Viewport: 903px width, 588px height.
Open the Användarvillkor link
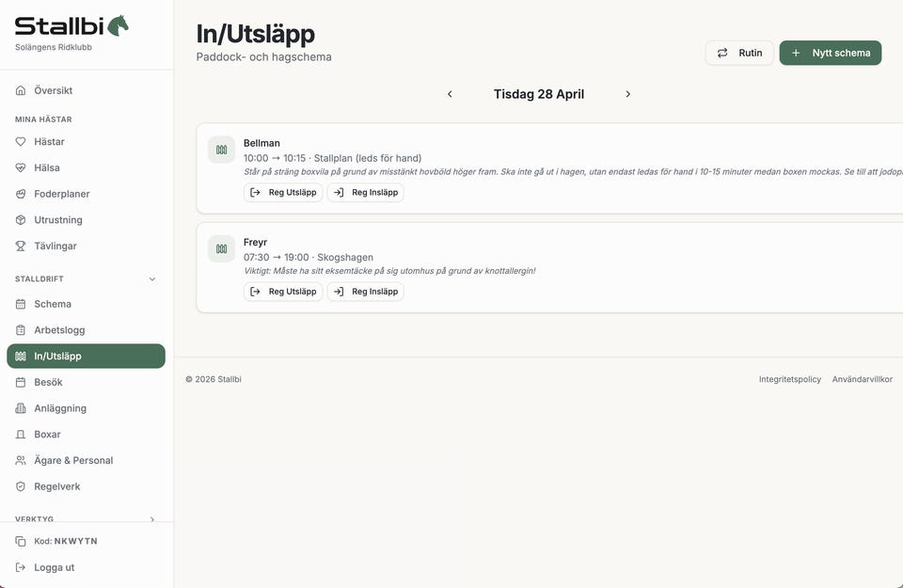click(863, 379)
